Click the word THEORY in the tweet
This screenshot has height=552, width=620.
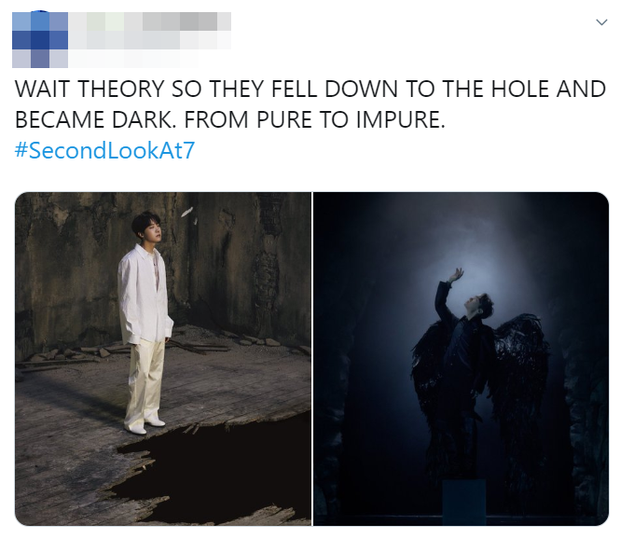click(121, 89)
